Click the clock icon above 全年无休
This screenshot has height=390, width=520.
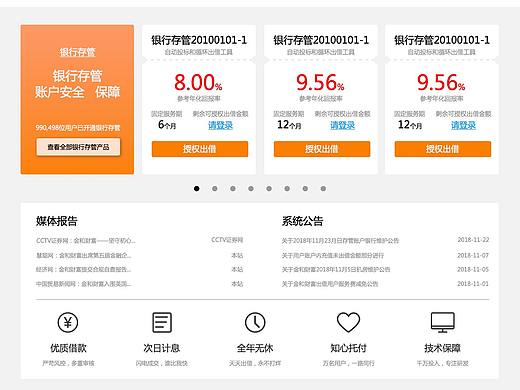pos(255,322)
